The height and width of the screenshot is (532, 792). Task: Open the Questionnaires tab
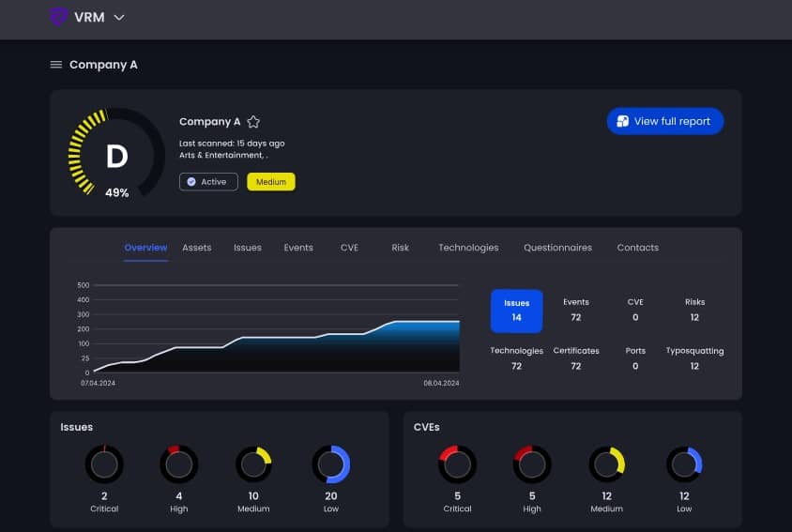click(557, 248)
